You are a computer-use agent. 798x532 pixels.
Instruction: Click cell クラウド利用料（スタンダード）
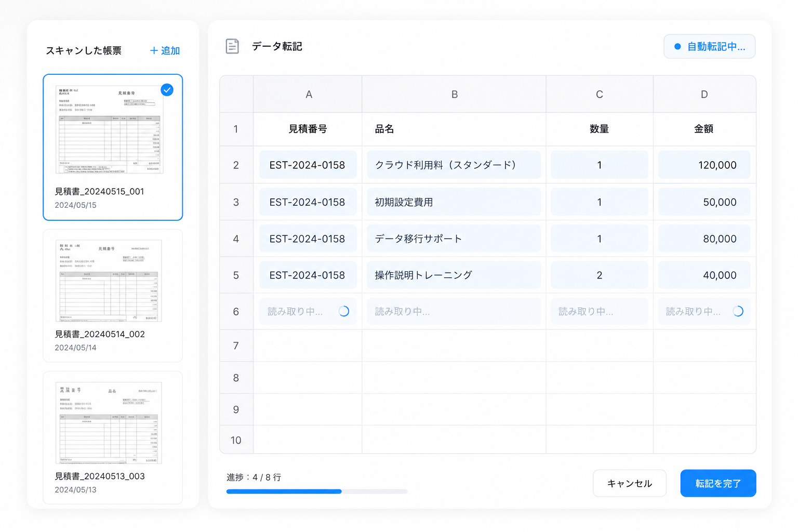click(x=454, y=165)
